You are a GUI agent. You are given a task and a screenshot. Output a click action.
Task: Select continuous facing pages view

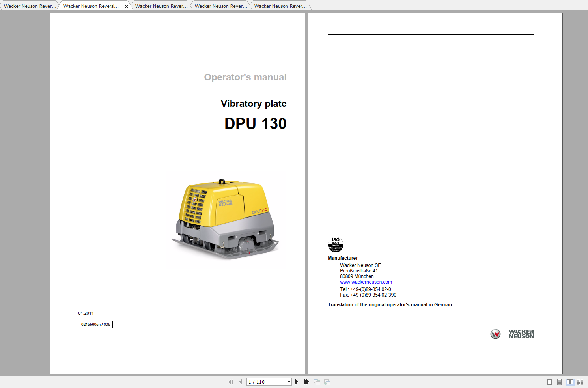click(580, 382)
